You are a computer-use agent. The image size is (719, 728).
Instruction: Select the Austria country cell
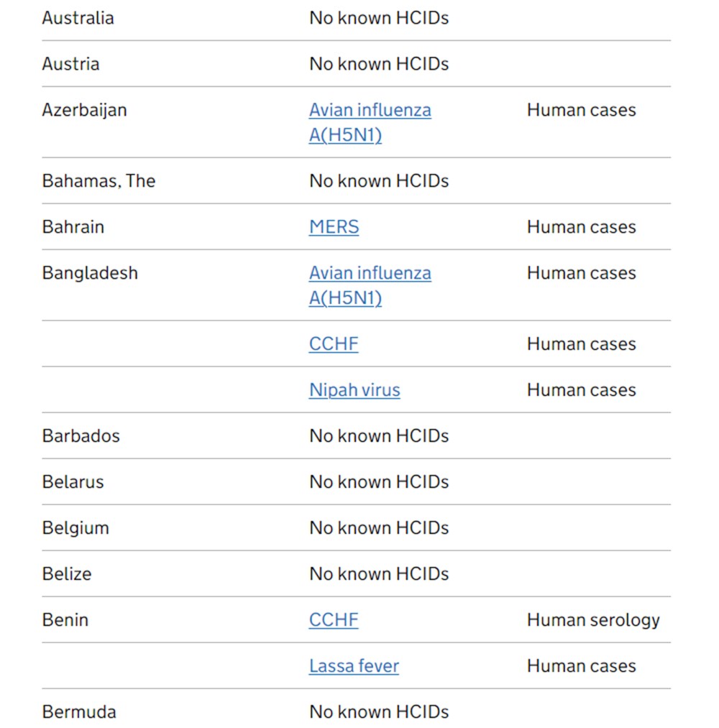70,64
